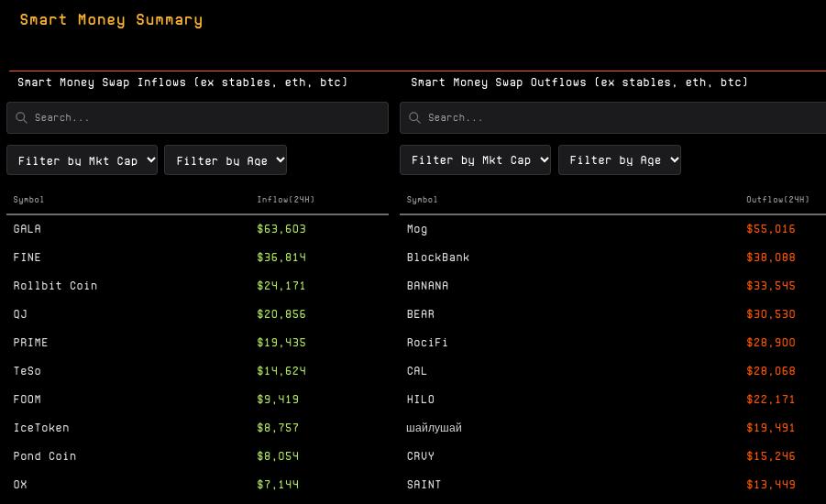This screenshot has height=504, width=826.
Task: Expand Outflows Filter by Mkt Cap dropdown
Action: (x=475, y=160)
